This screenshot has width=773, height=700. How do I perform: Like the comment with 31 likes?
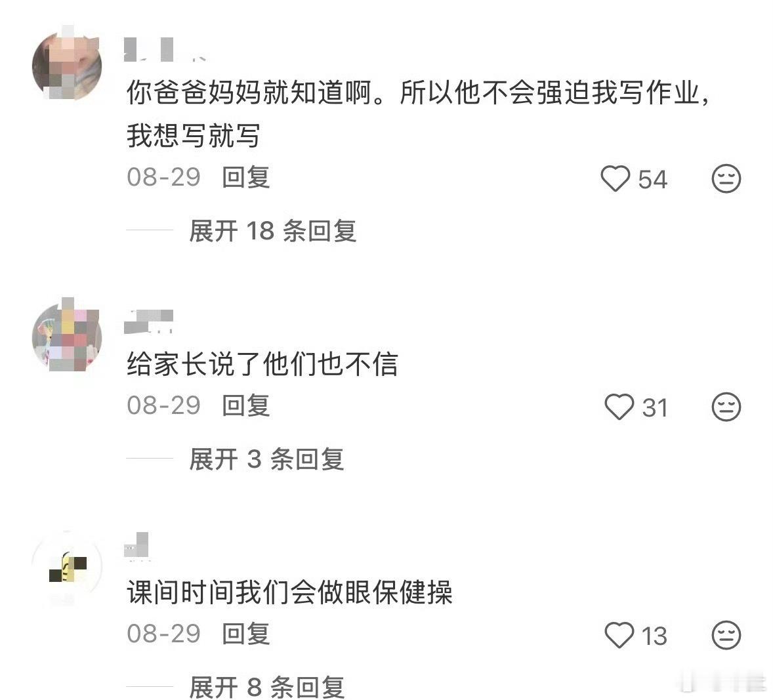click(619, 407)
